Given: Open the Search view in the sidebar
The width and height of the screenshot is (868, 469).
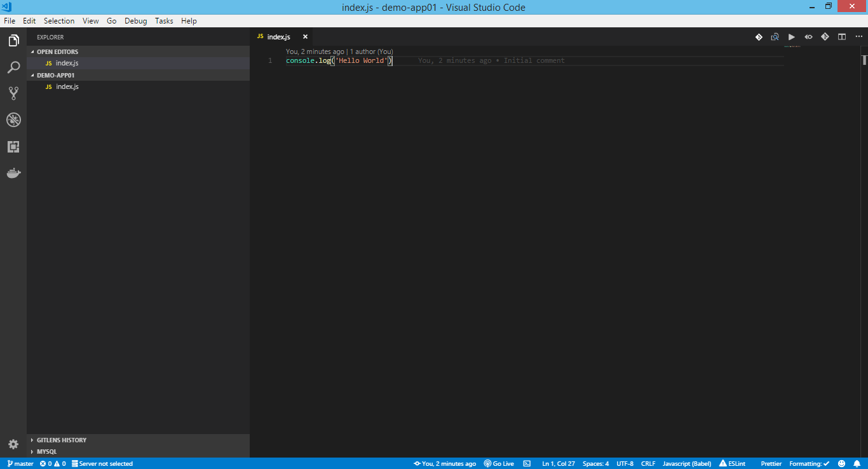Looking at the screenshot, I should pos(14,67).
